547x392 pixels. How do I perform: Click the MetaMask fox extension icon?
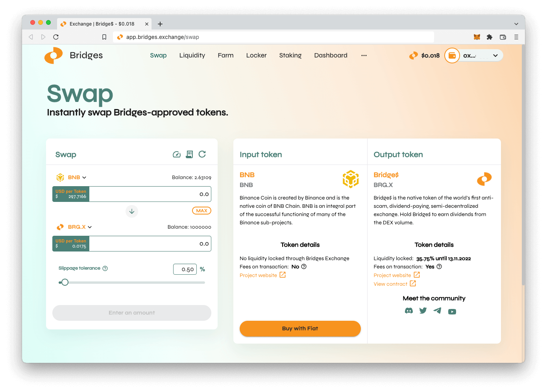(x=477, y=37)
